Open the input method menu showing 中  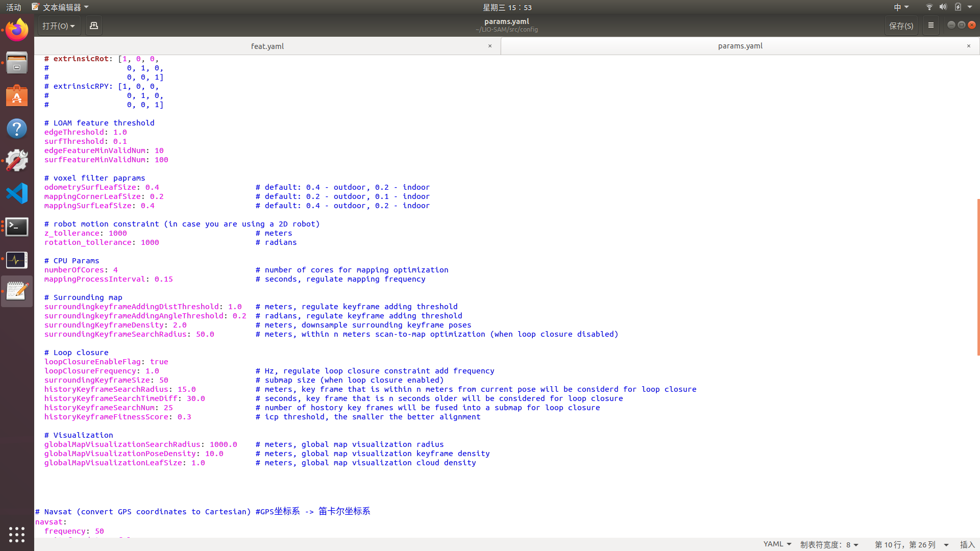click(x=900, y=7)
